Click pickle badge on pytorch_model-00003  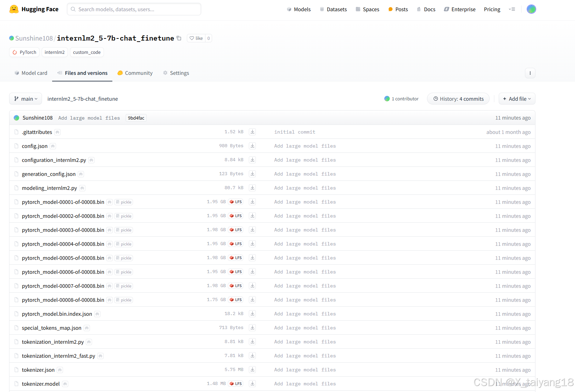124,230
